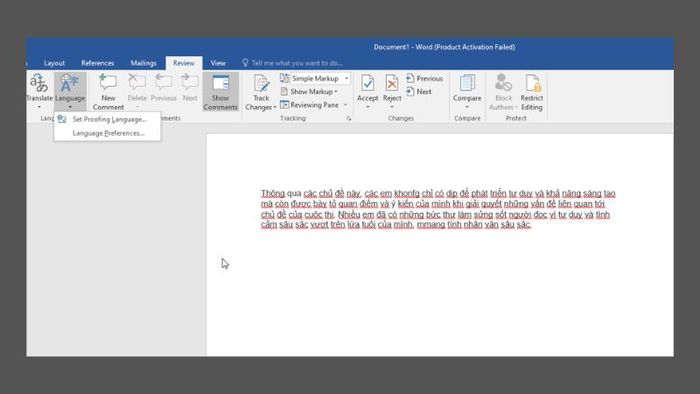Screen dimensions: 700x394
Task: Click the Translate icon
Action: click(x=38, y=83)
